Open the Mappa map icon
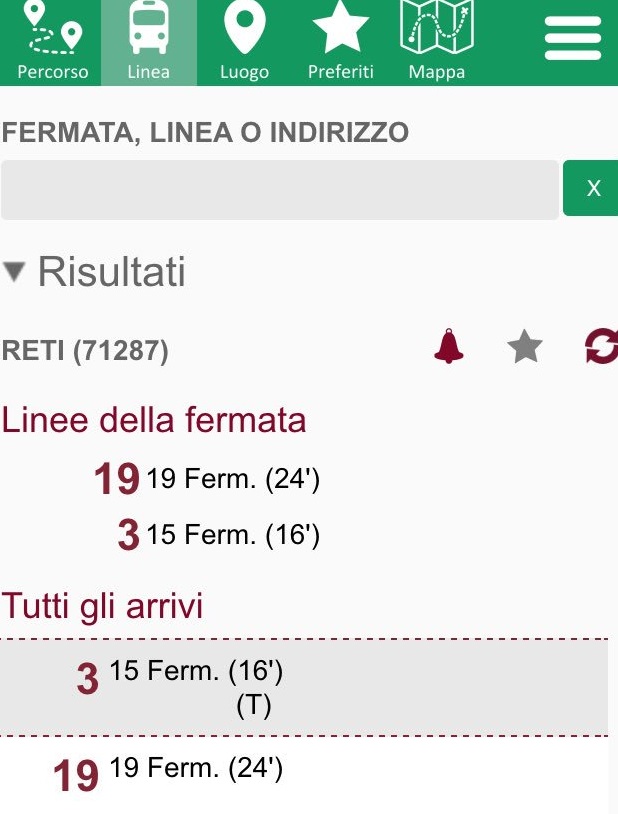Viewport: 618px width, 814px height. [x=437, y=40]
